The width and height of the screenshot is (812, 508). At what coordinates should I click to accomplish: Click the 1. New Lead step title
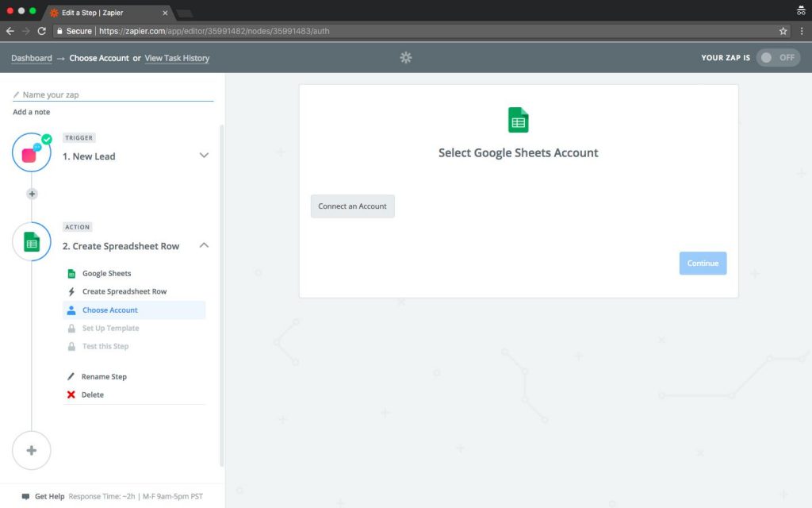(89, 156)
